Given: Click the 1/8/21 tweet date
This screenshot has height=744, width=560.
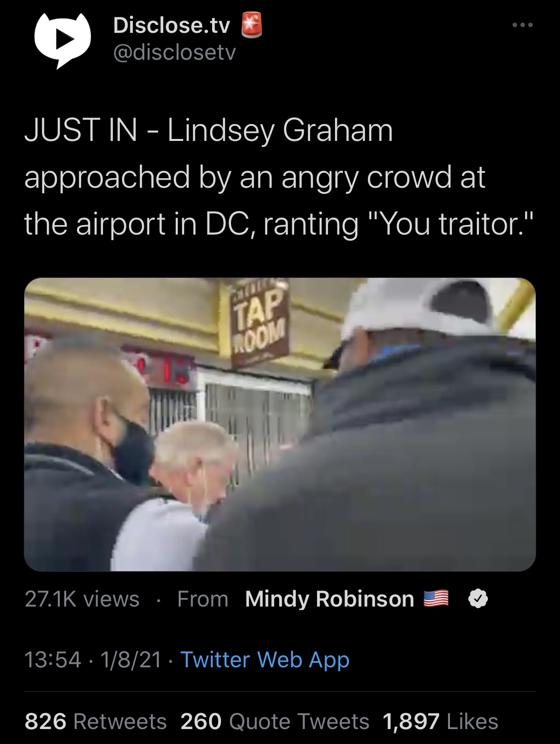Looking at the screenshot, I should tap(131, 660).
